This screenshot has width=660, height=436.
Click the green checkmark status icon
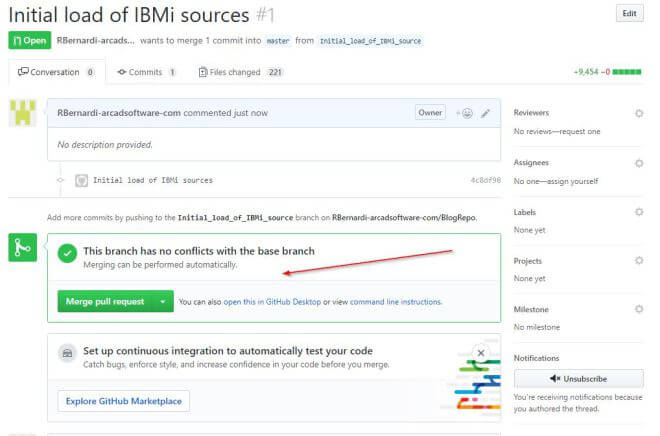(67, 253)
